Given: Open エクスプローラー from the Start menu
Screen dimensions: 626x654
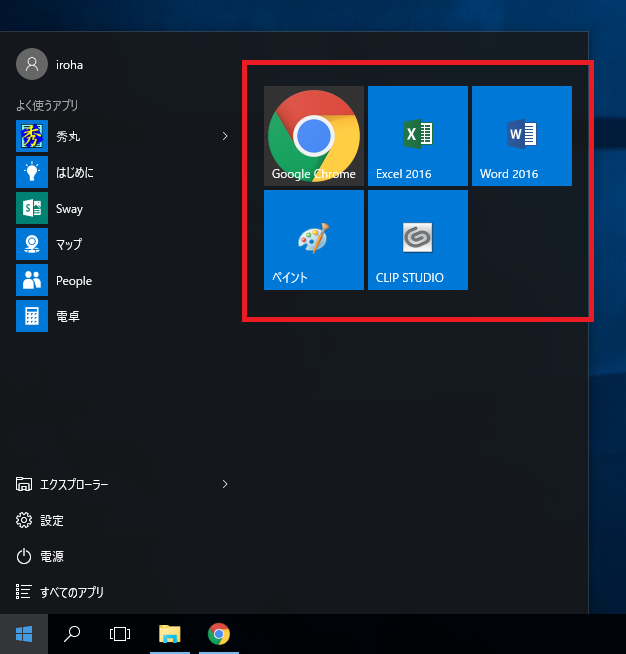Looking at the screenshot, I should coord(73,484).
